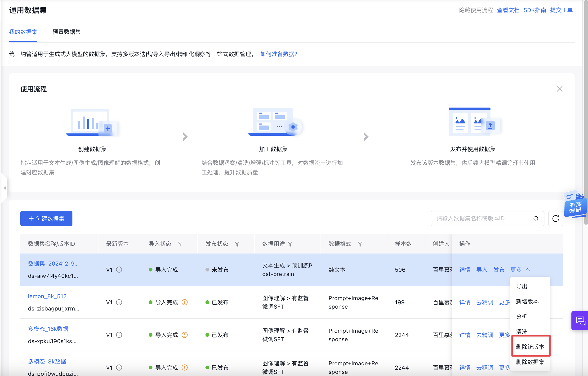Click 隐藏使用流程 link
588x376 pixels.
[476, 10]
